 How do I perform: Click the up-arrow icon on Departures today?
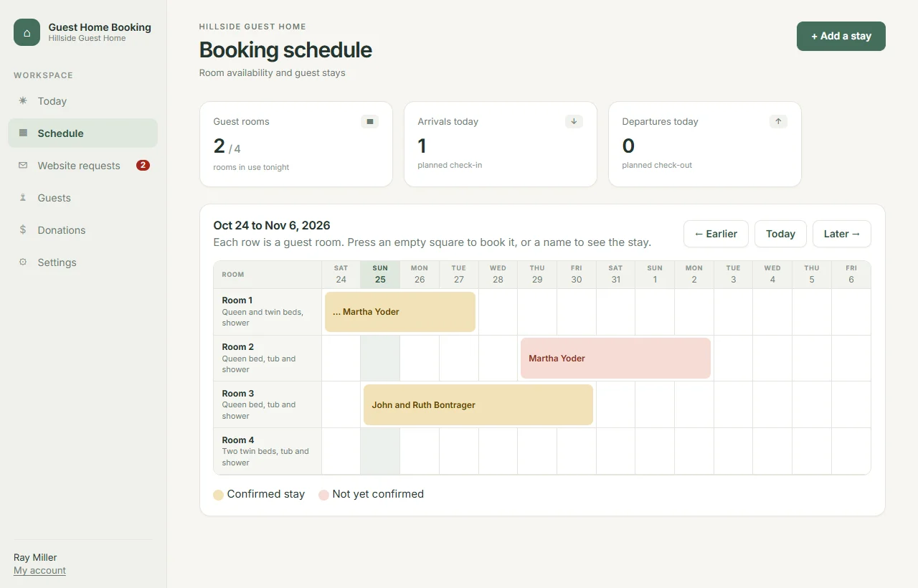[x=778, y=122]
